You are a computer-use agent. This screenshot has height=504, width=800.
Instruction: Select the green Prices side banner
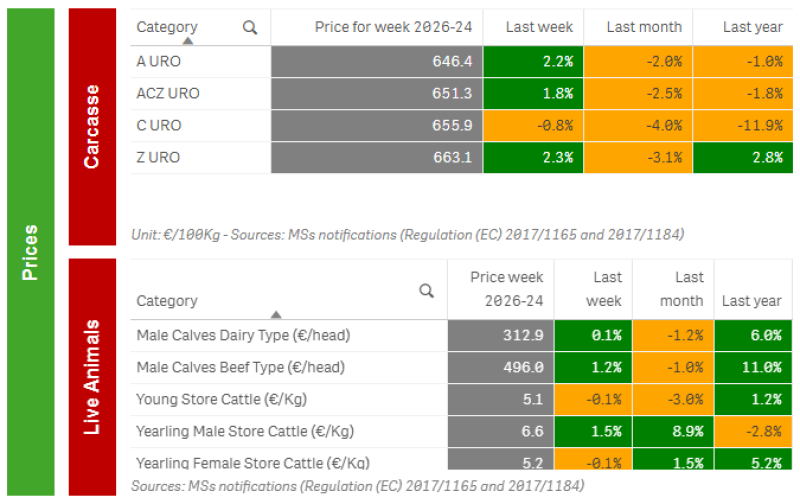click(31, 252)
